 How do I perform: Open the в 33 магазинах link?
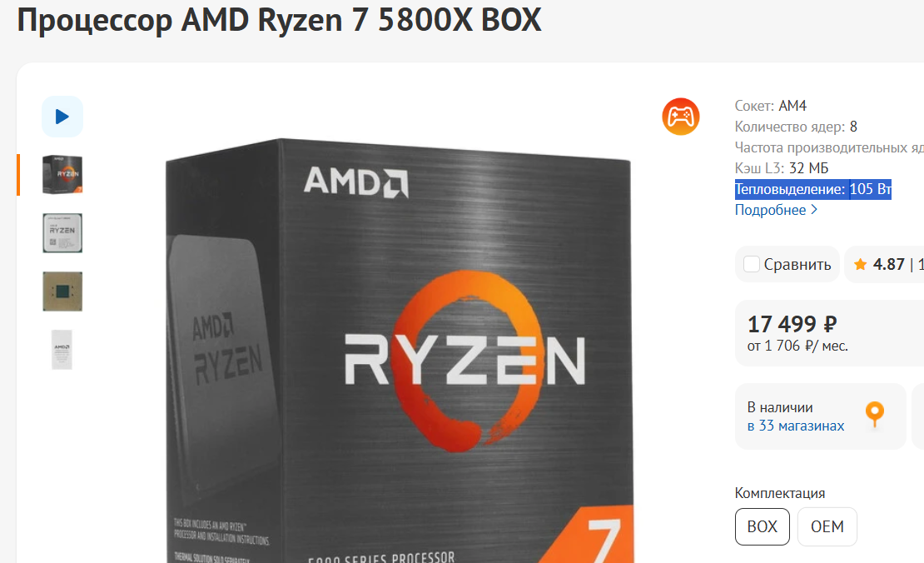[796, 426]
